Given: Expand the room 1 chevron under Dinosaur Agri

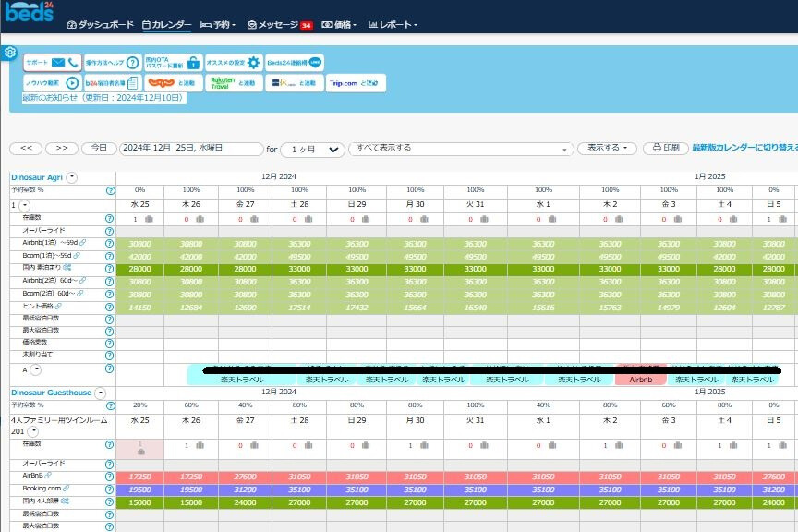Looking at the screenshot, I should (x=24, y=206).
